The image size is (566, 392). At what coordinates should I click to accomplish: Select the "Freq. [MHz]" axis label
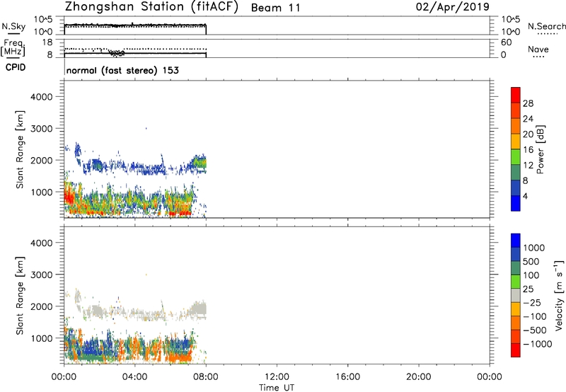[x=13, y=48]
